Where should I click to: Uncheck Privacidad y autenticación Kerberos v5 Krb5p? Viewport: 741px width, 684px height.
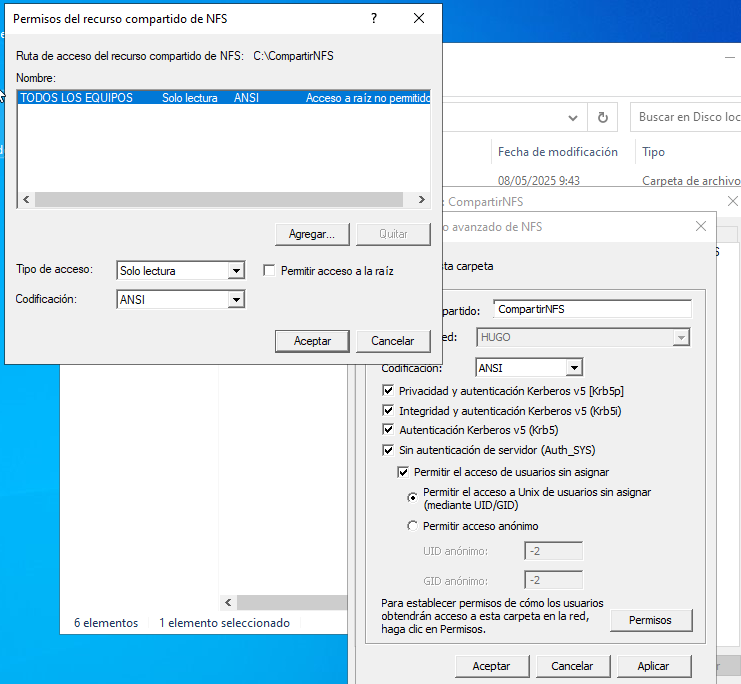(x=389, y=391)
